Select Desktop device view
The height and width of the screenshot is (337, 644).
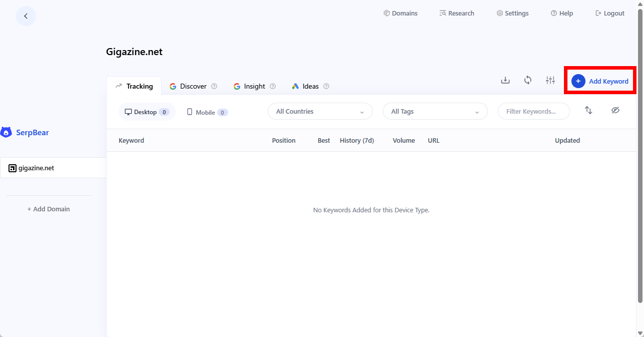pyautogui.click(x=147, y=112)
